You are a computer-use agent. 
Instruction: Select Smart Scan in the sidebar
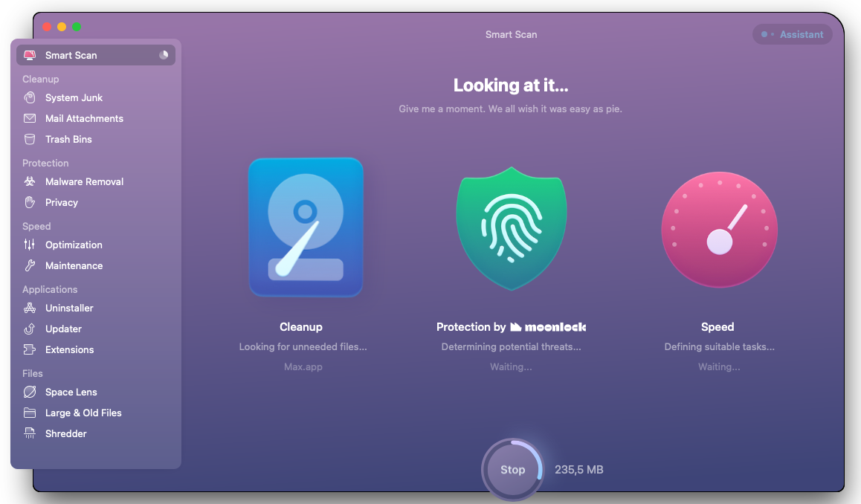(71, 55)
